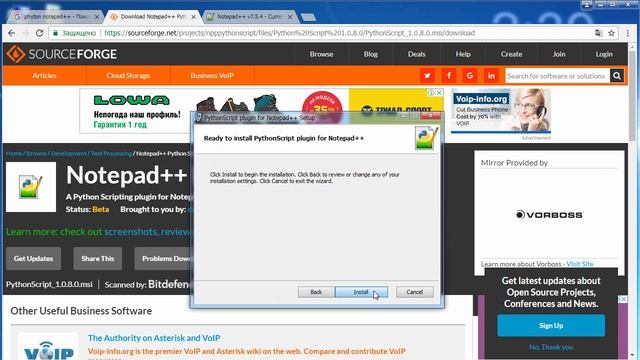Click the blue Sign Up button
The height and width of the screenshot is (360, 640).
point(551,325)
